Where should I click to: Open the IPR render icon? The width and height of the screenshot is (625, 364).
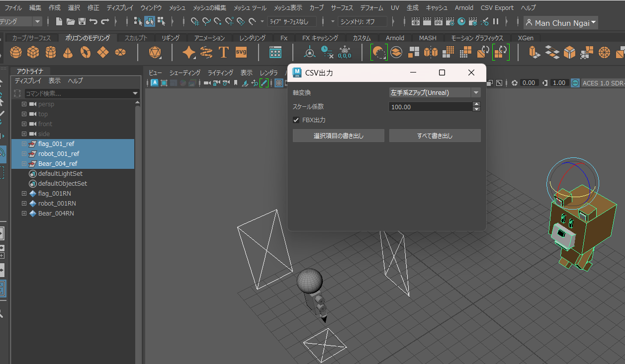438,22
